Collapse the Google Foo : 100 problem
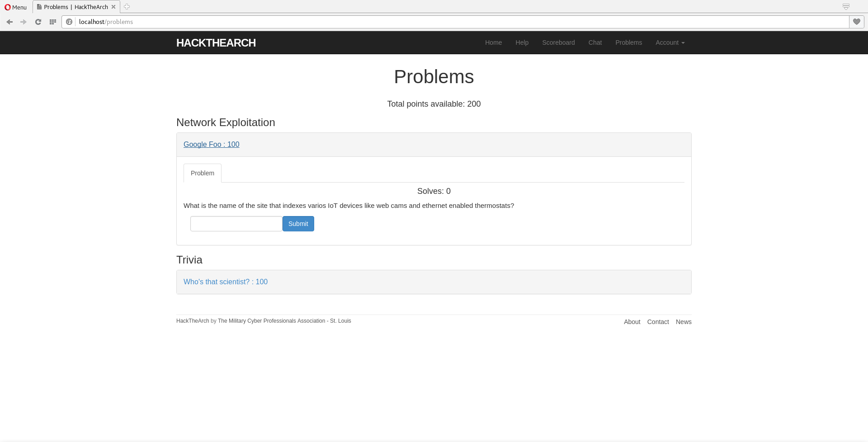 pos(212,145)
